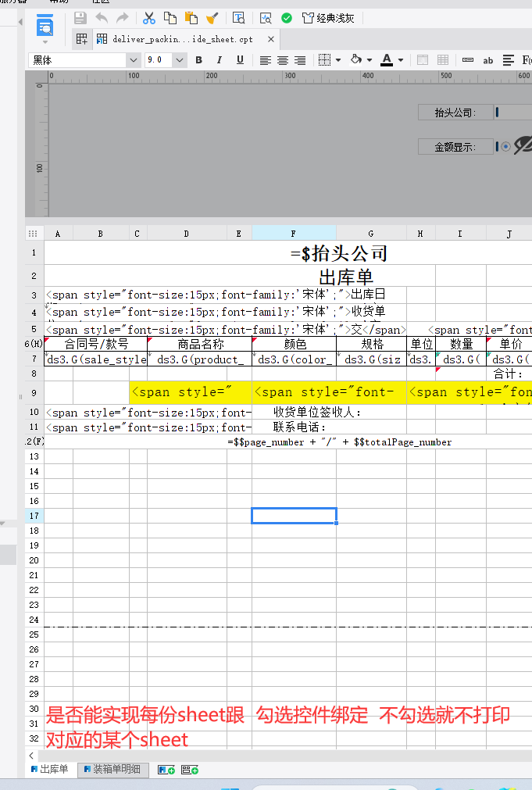Viewport: 532px width, 790px height.
Task: Open the preview magnifier icon
Action: pos(266,18)
